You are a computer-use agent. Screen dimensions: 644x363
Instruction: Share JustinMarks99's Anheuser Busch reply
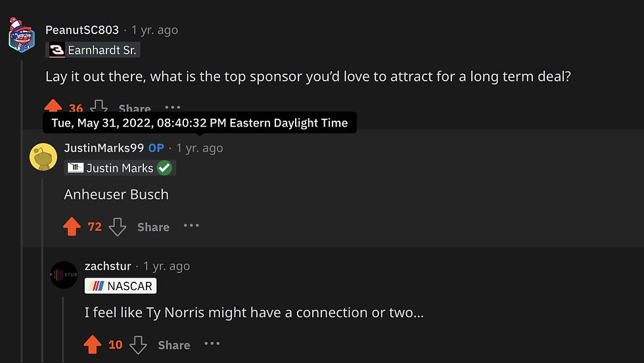tap(153, 227)
